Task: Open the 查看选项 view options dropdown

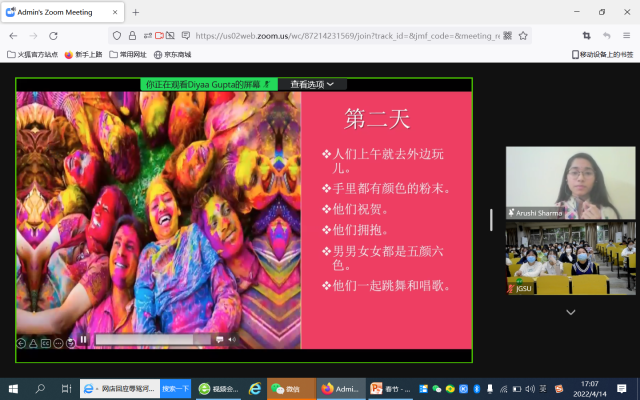Action: pyautogui.click(x=311, y=85)
